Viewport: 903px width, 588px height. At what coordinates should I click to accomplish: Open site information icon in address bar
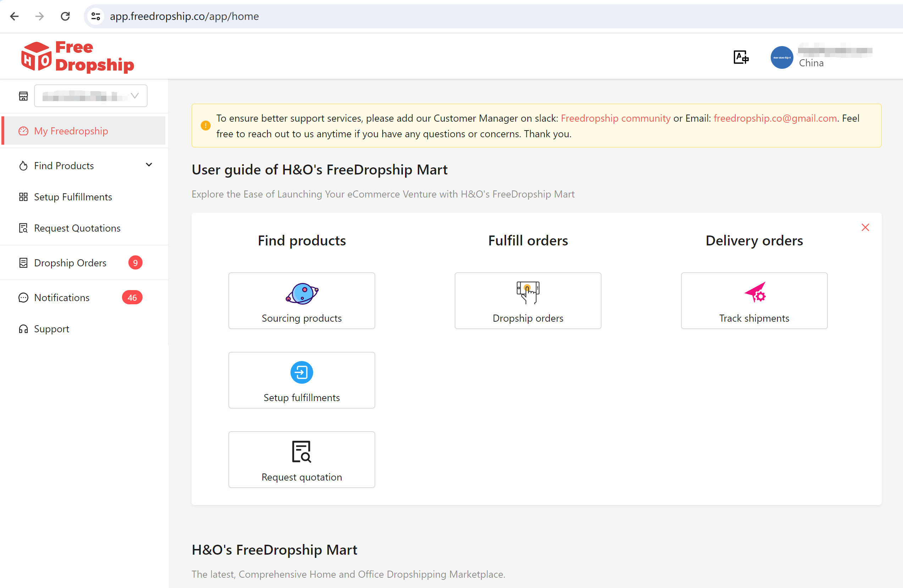point(96,16)
